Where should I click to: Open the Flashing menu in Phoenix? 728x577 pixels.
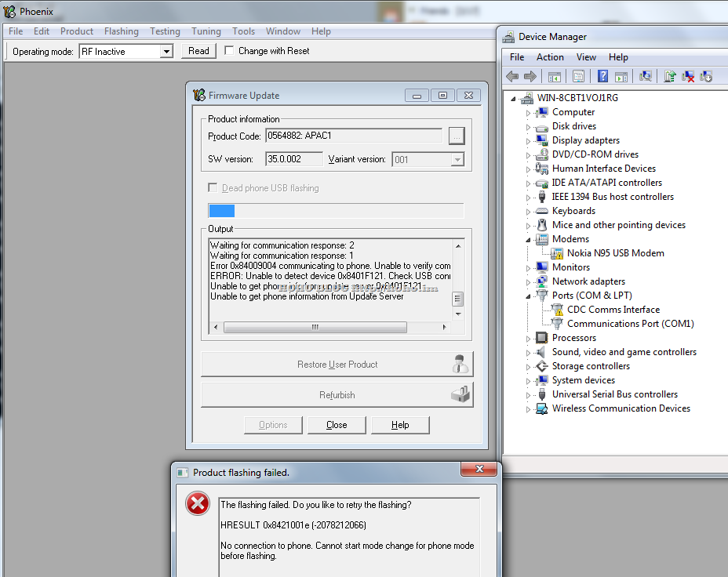(x=121, y=31)
